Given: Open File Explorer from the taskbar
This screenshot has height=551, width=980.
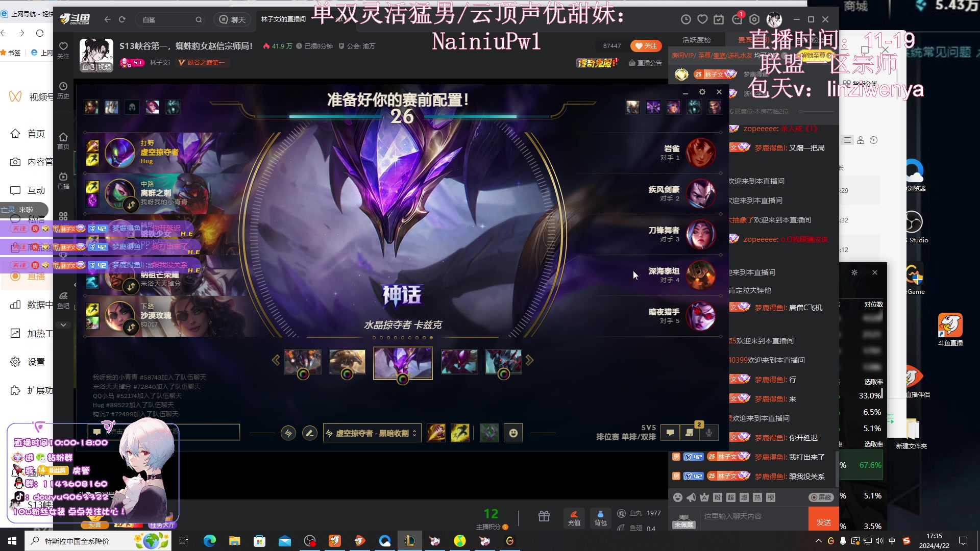Looking at the screenshot, I should 235,541.
